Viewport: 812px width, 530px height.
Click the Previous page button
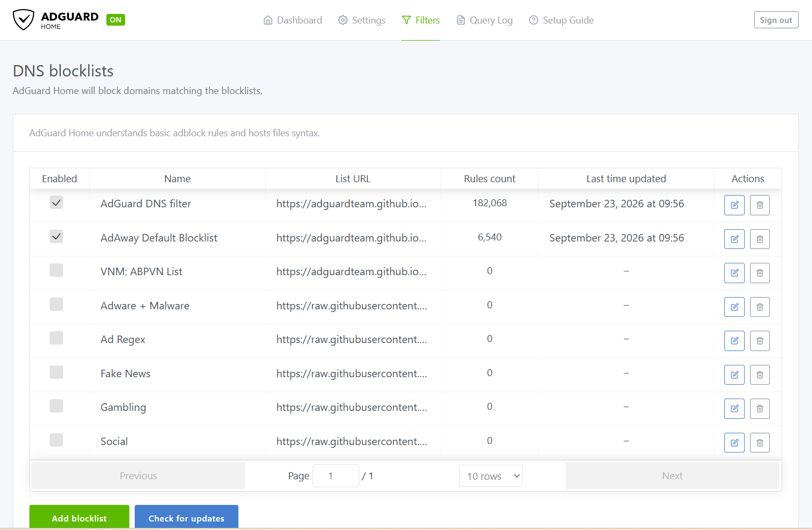point(138,476)
